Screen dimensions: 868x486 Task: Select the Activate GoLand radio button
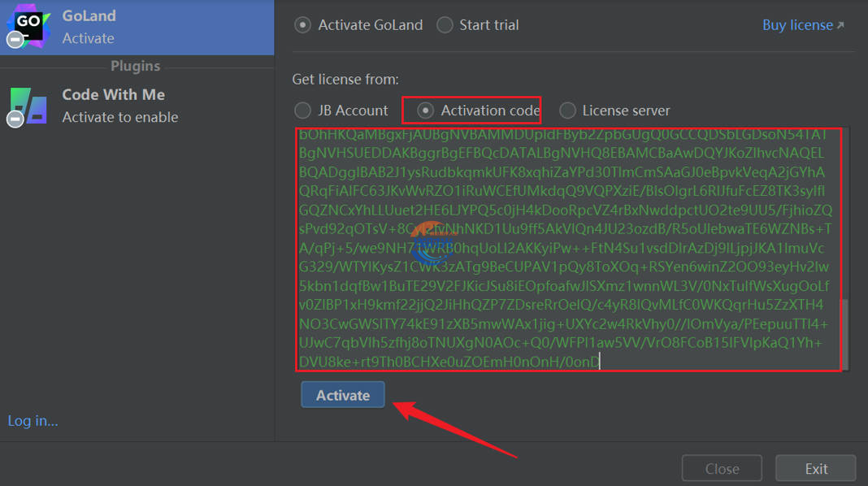pyautogui.click(x=302, y=25)
